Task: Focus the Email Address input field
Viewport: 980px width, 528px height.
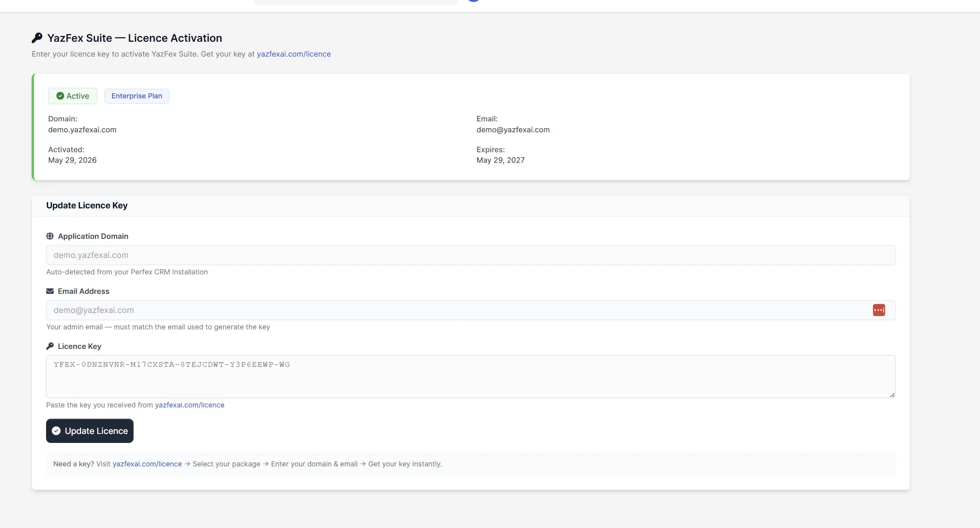Action: coord(471,310)
